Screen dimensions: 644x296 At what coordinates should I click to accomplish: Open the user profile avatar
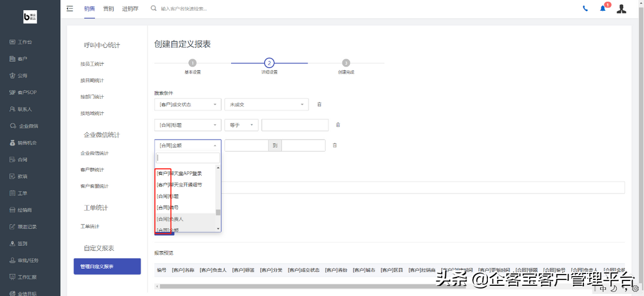coord(621,9)
